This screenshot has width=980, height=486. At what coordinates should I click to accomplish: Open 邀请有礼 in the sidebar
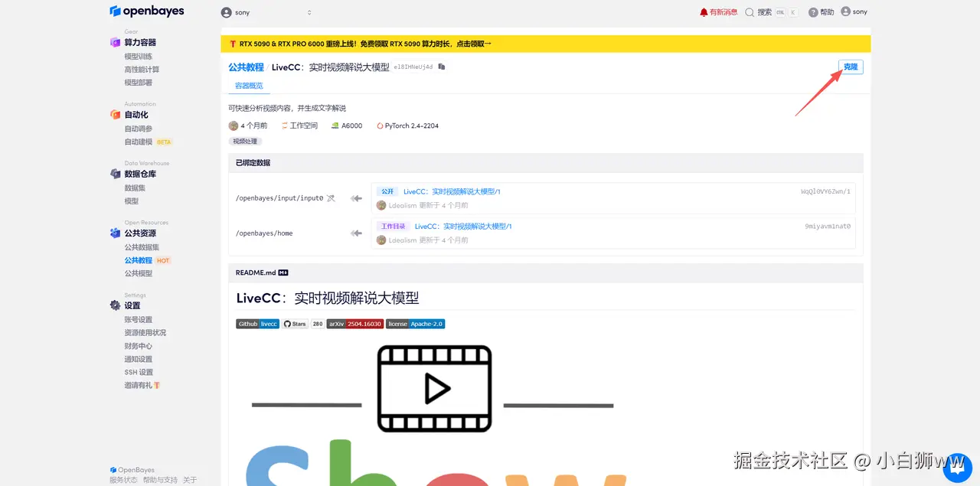142,385
